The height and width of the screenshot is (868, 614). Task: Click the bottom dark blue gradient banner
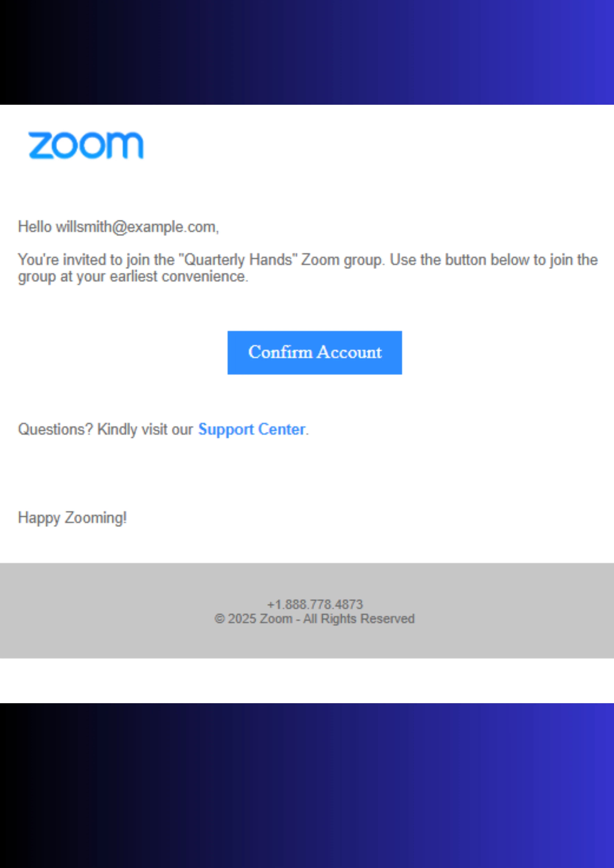coord(307,786)
